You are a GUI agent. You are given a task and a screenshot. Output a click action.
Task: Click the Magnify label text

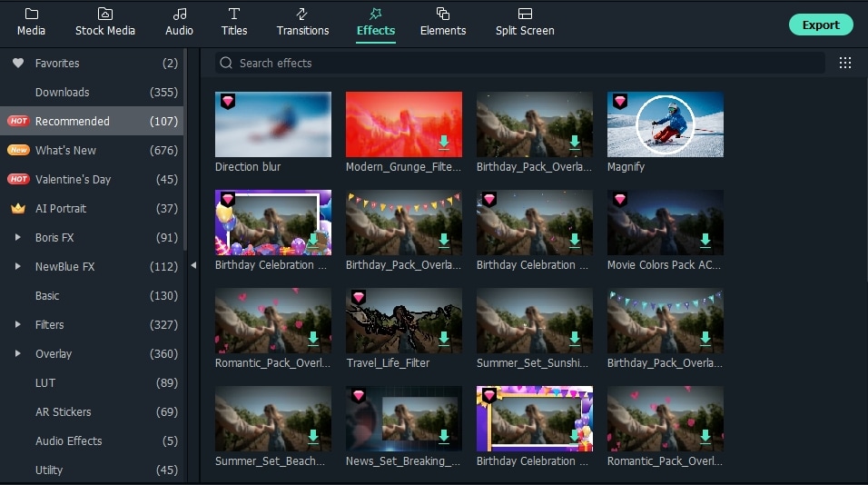(626, 166)
